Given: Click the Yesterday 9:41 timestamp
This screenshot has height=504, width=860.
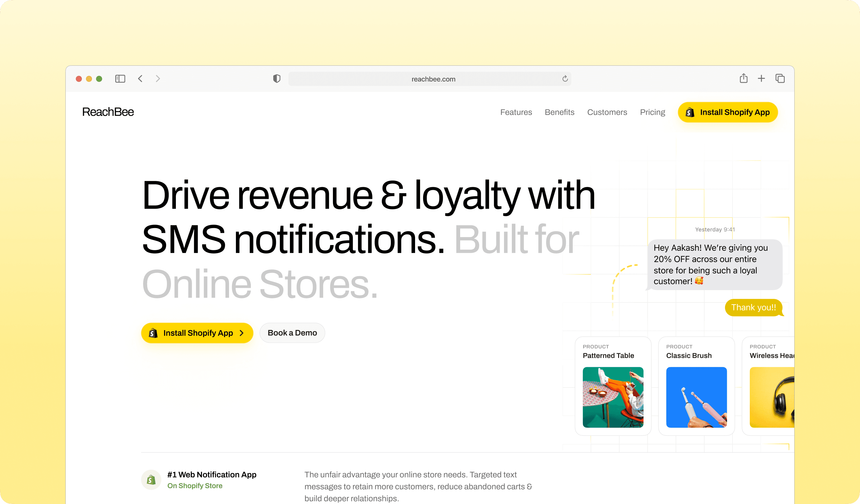Looking at the screenshot, I should click(x=715, y=230).
